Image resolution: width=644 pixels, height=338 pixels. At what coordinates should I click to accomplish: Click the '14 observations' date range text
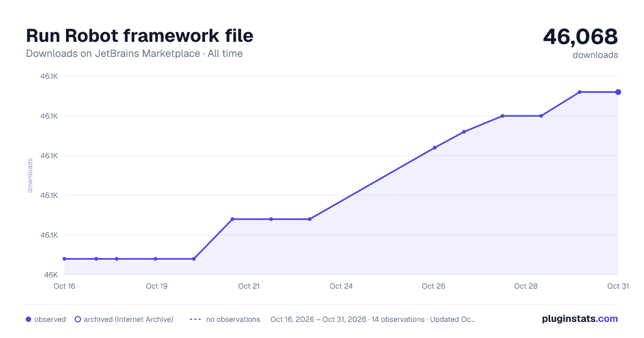click(372, 319)
